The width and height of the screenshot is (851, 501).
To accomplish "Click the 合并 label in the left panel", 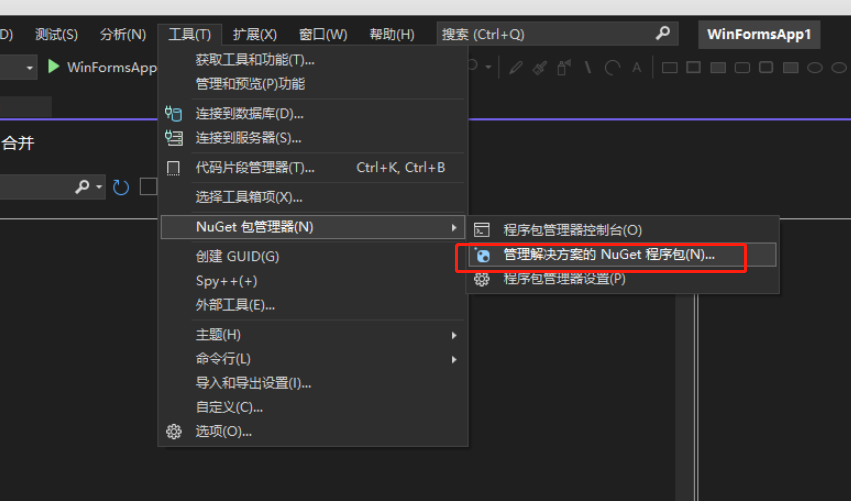I will [x=18, y=143].
